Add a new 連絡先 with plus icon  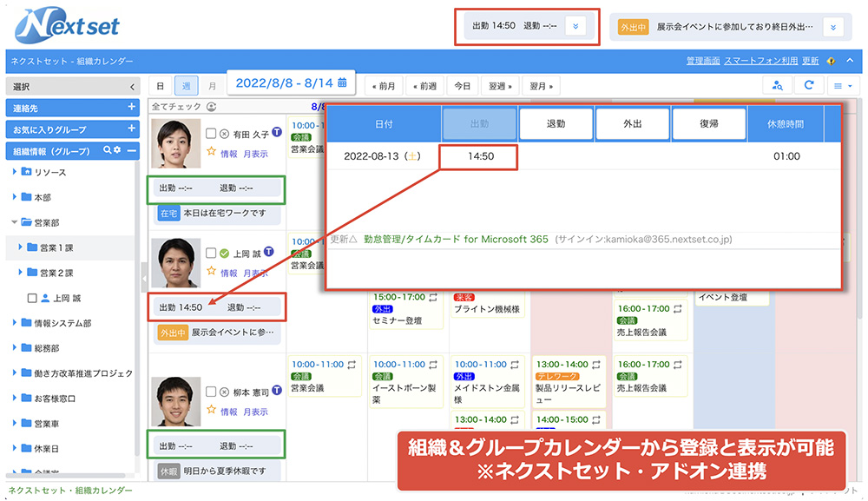131,107
